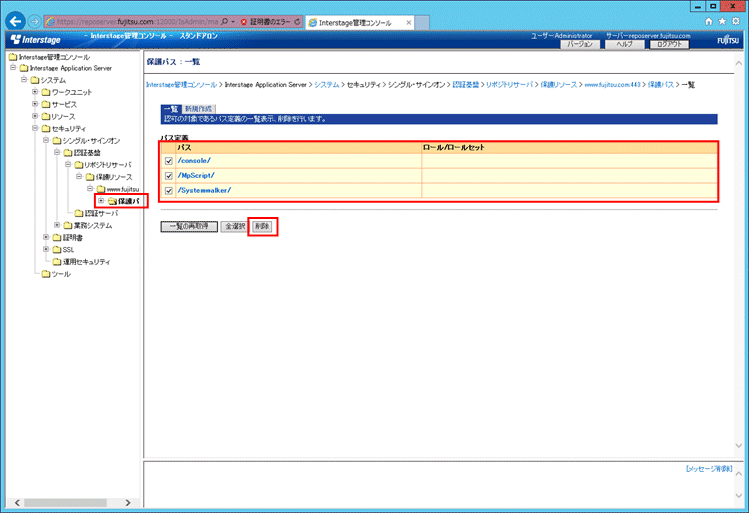Expand the ワークユニット tree node
The width and height of the screenshot is (749, 513).
coord(35,91)
